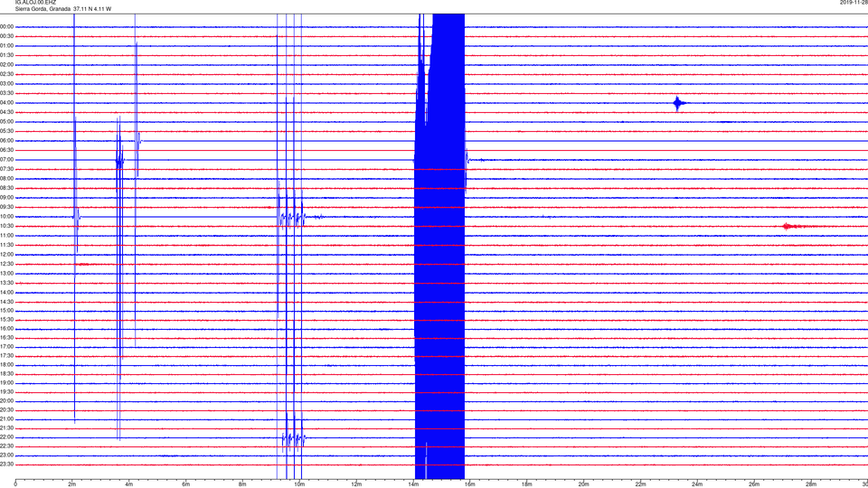This screenshot has height=488, width=868.
Task: Click the 26m tick label on time axis
Action: click(753, 484)
